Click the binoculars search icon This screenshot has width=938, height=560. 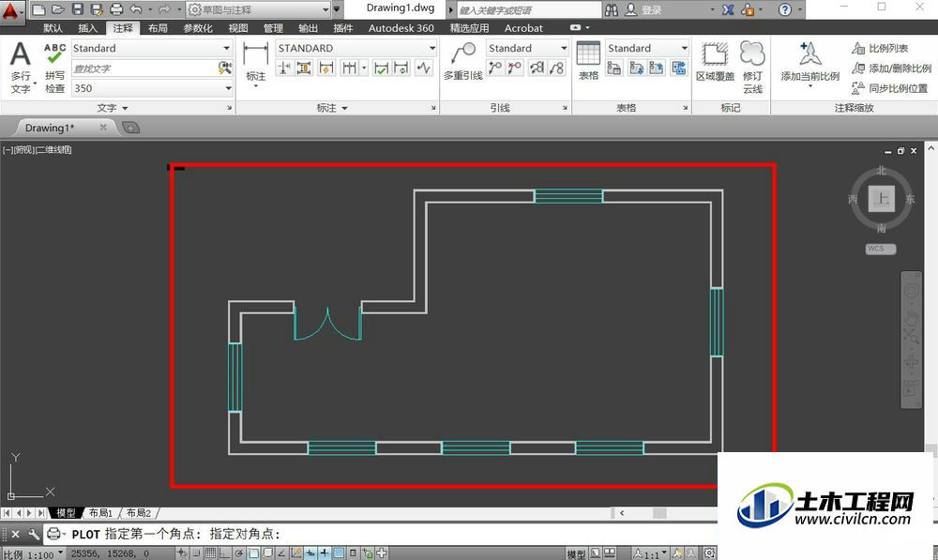612,9
